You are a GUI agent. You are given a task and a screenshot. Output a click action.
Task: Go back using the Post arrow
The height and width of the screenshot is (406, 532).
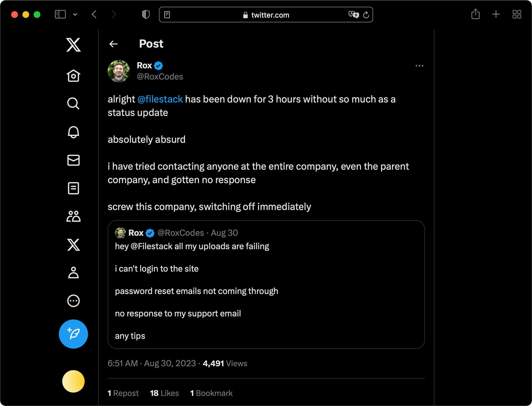pos(113,44)
